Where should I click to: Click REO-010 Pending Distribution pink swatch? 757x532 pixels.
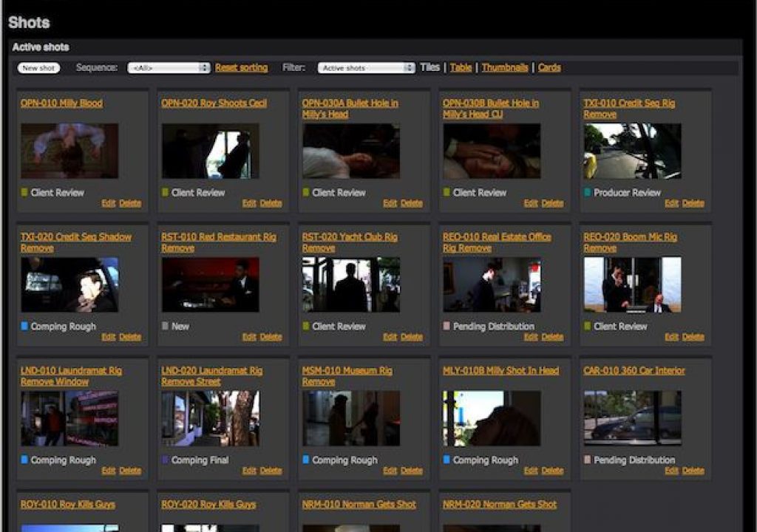[x=447, y=326]
